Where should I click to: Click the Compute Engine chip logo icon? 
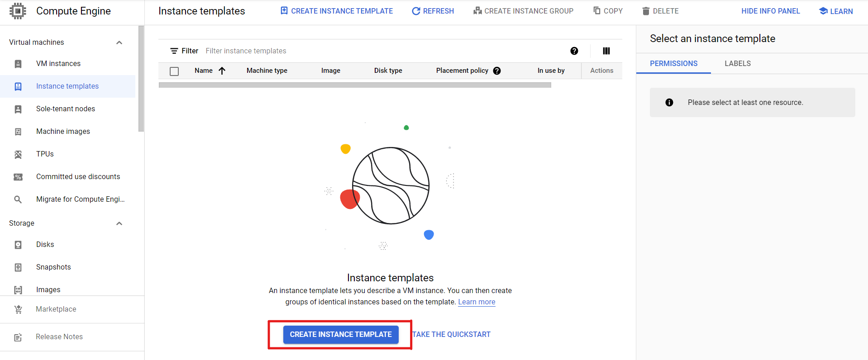coord(18,11)
